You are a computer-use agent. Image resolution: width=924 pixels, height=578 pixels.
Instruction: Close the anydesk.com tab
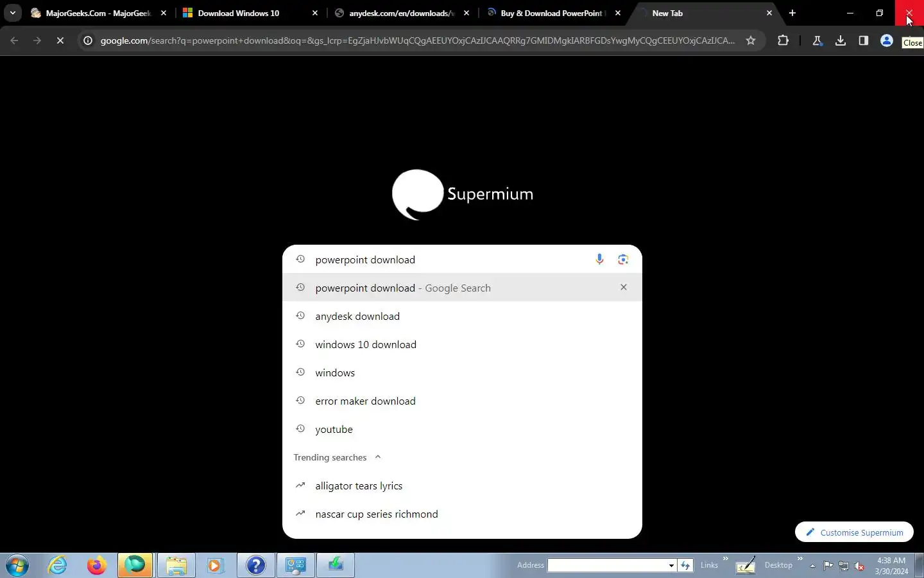click(x=466, y=13)
